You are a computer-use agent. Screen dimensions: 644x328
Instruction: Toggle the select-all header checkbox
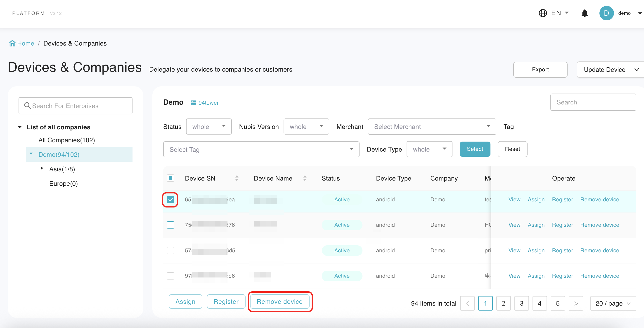(x=170, y=178)
